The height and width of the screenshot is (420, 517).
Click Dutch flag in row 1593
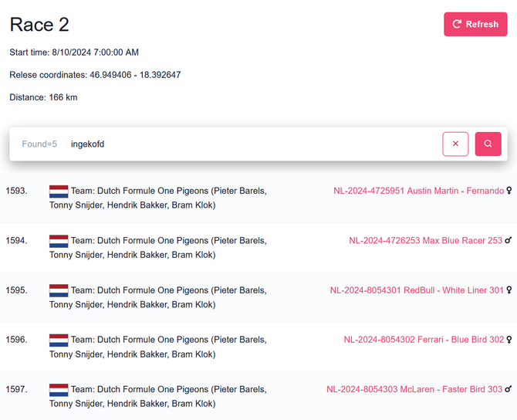[59, 191]
